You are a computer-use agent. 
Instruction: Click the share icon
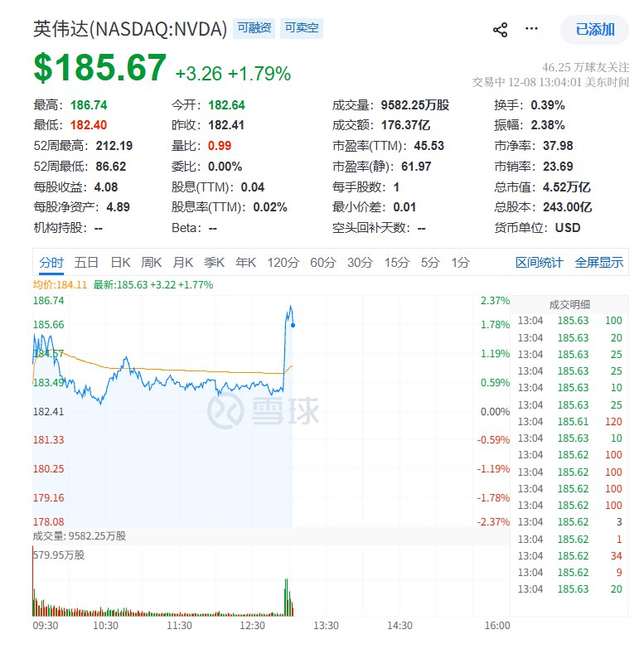(x=500, y=30)
